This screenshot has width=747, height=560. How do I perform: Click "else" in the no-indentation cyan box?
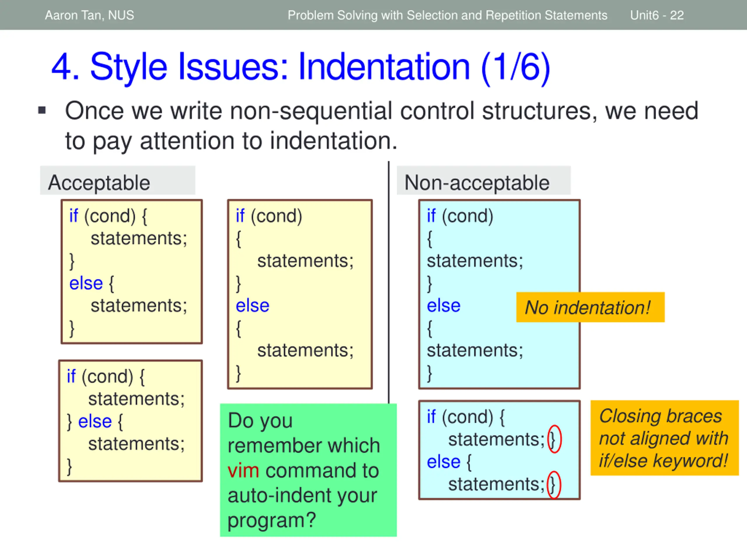[x=444, y=306]
